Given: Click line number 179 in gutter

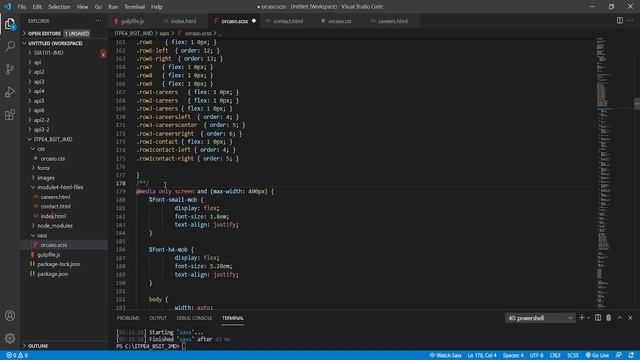Looking at the screenshot, I should point(121,191).
